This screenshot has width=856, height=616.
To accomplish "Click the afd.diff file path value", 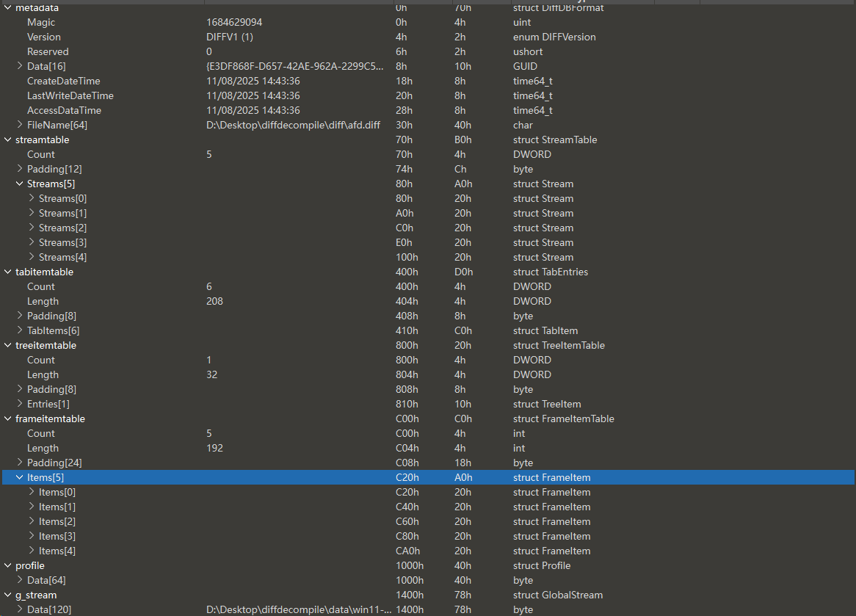I will pyautogui.click(x=293, y=125).
